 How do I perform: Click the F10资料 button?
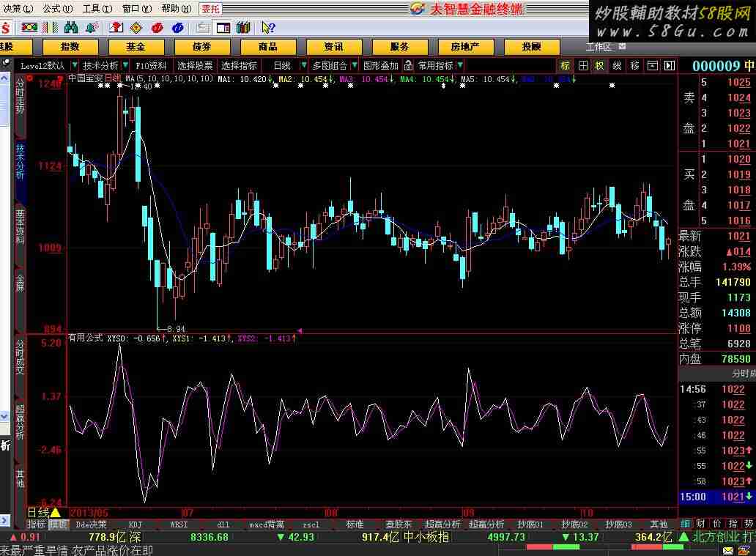tap(151, 65)
